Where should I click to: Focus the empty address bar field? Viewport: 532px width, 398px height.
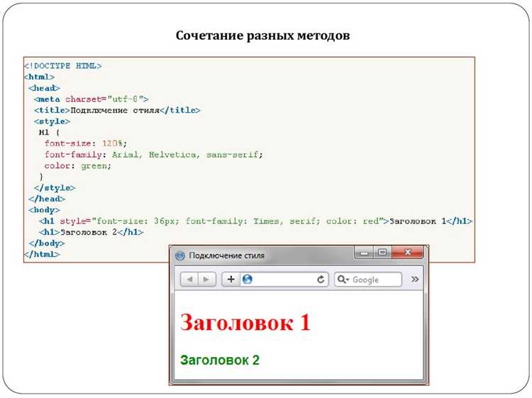tap(284, 280)
